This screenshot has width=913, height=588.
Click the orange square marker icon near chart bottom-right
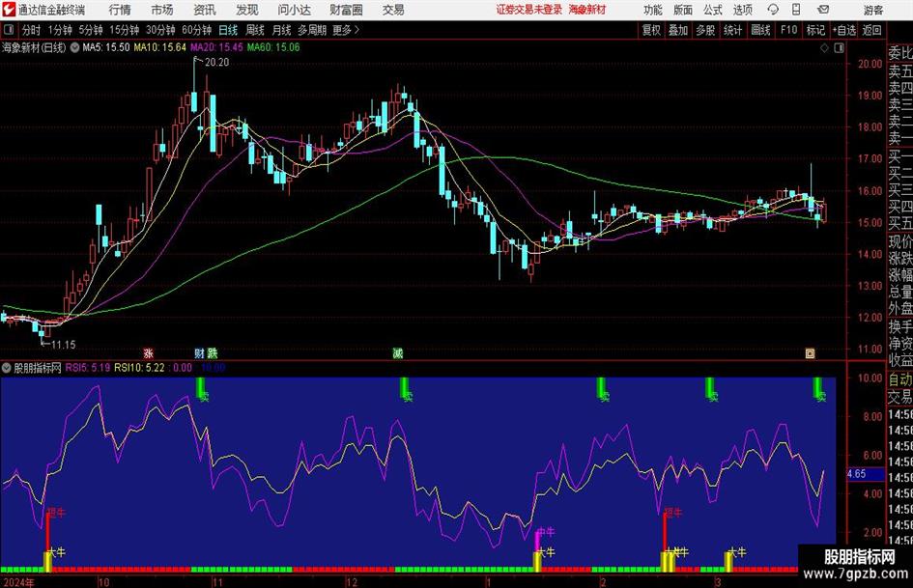(810, 352)
